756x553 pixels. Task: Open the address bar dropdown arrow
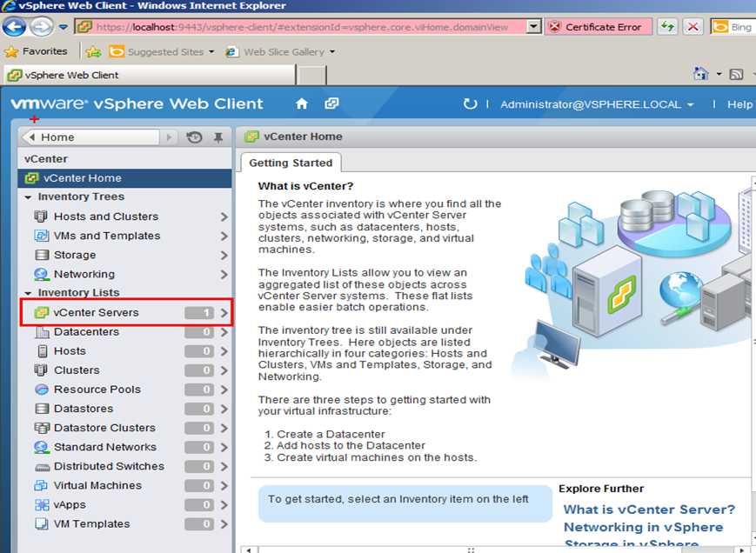click(534, 26)
